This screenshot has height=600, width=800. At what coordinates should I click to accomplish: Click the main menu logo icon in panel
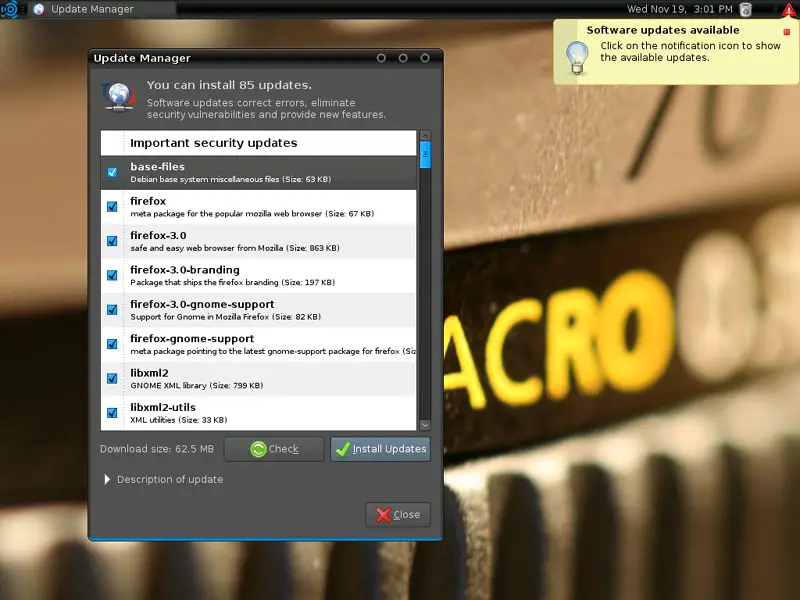pos(10,9)
